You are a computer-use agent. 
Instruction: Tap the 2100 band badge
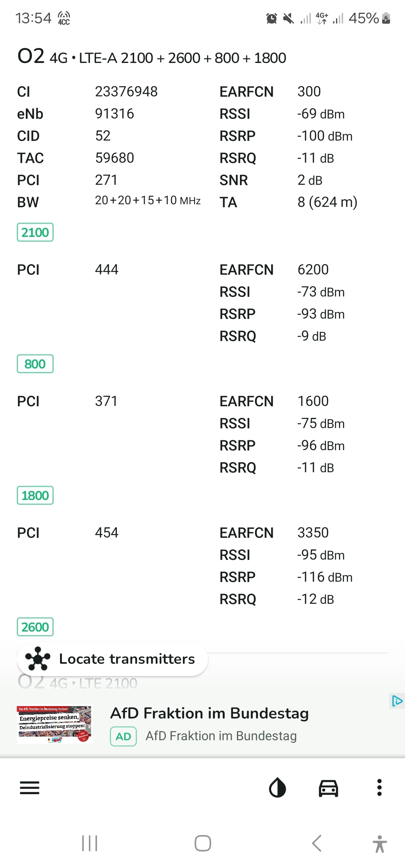(x=35, y=232)
